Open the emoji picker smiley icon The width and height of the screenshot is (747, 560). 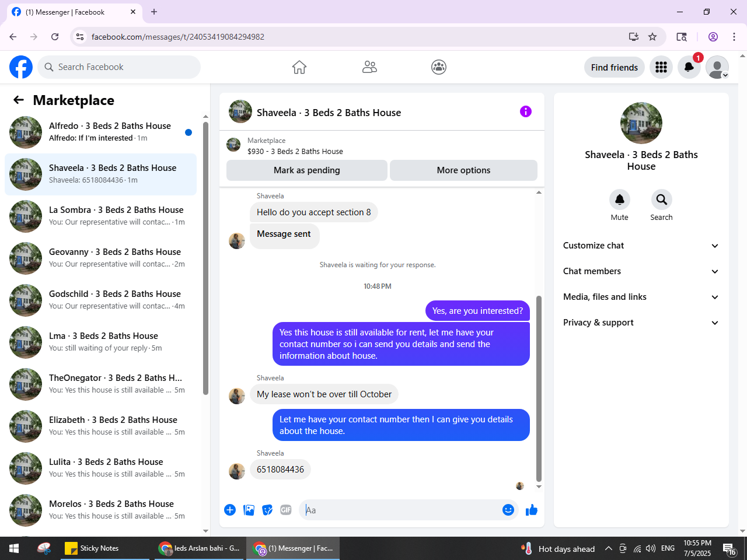tap(508, 510)
